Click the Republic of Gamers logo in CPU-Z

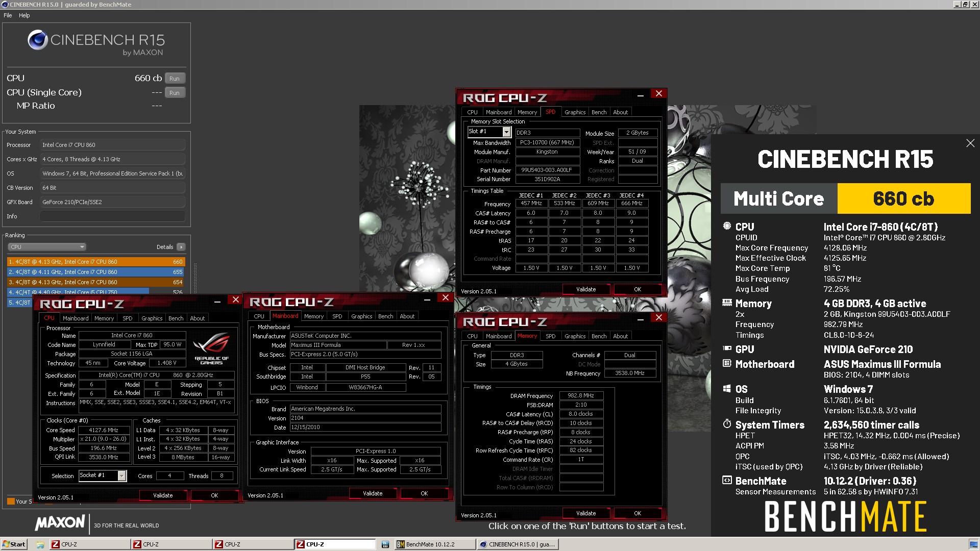coord(211,347)
